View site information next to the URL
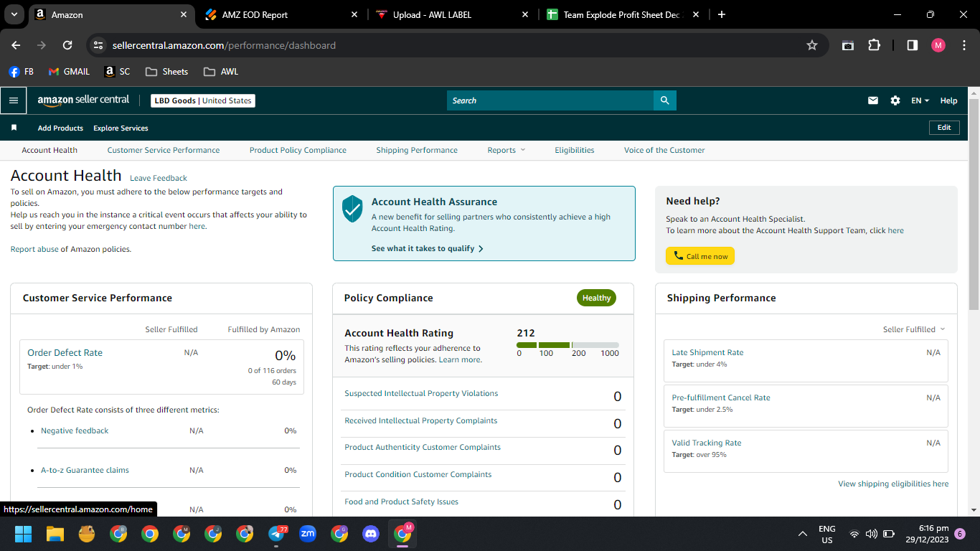 pyautogui.click(x=98, y=45)
